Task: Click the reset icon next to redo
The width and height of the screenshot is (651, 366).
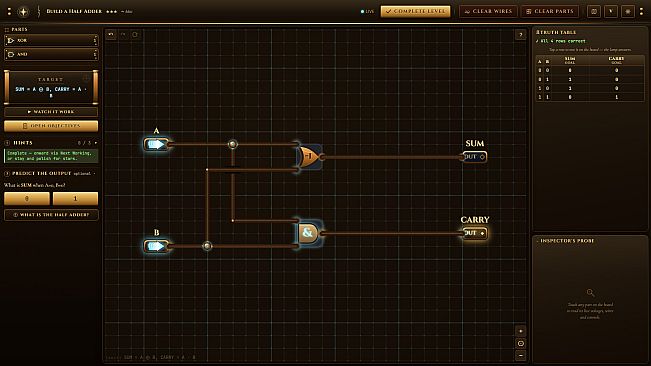Action: click(x=135, y=34)
